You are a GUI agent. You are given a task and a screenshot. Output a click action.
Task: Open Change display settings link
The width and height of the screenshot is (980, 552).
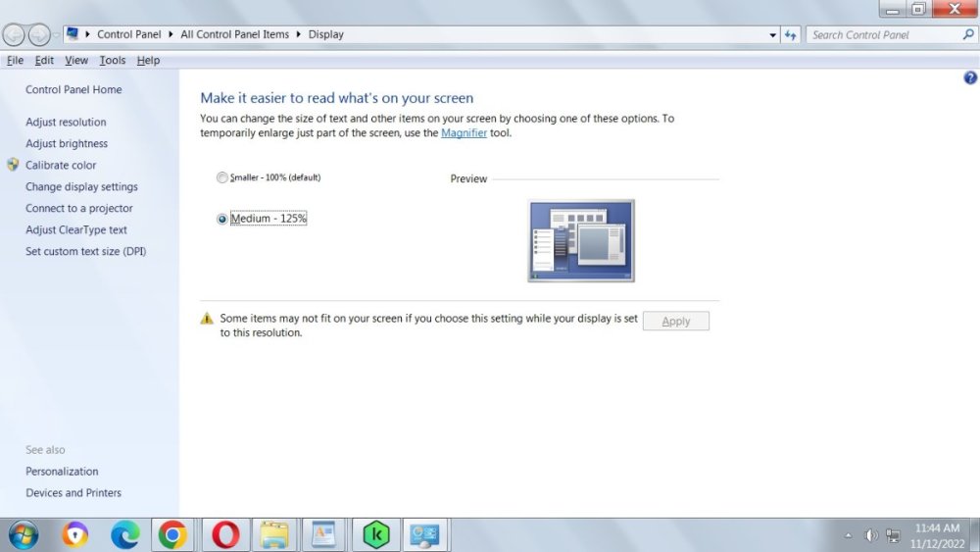(81, 186)
